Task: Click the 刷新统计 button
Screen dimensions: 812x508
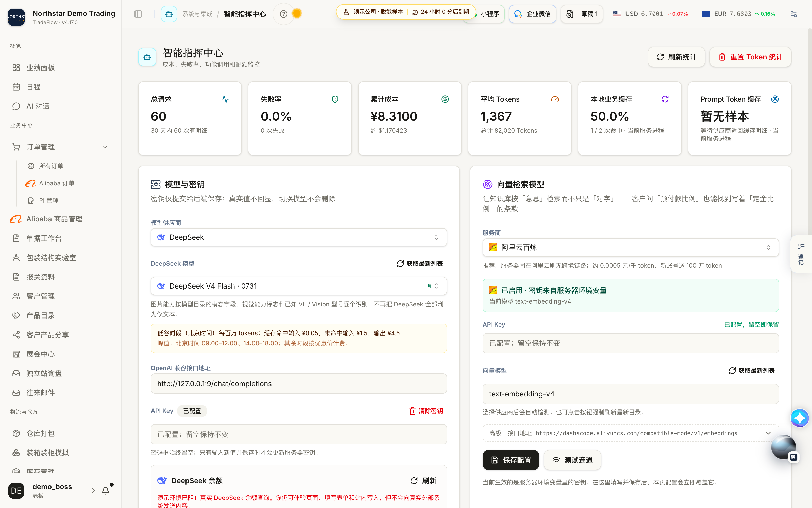Action: coord(676,57)
